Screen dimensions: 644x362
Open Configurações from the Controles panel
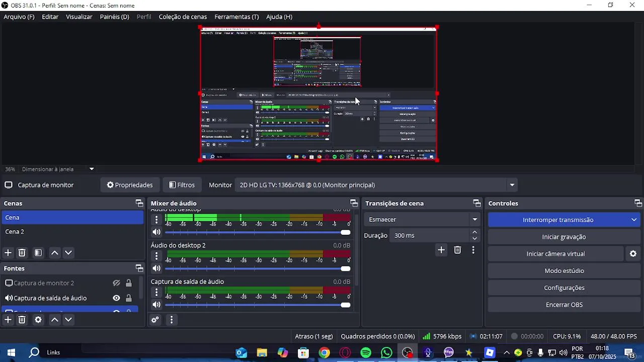click(564, 288)
